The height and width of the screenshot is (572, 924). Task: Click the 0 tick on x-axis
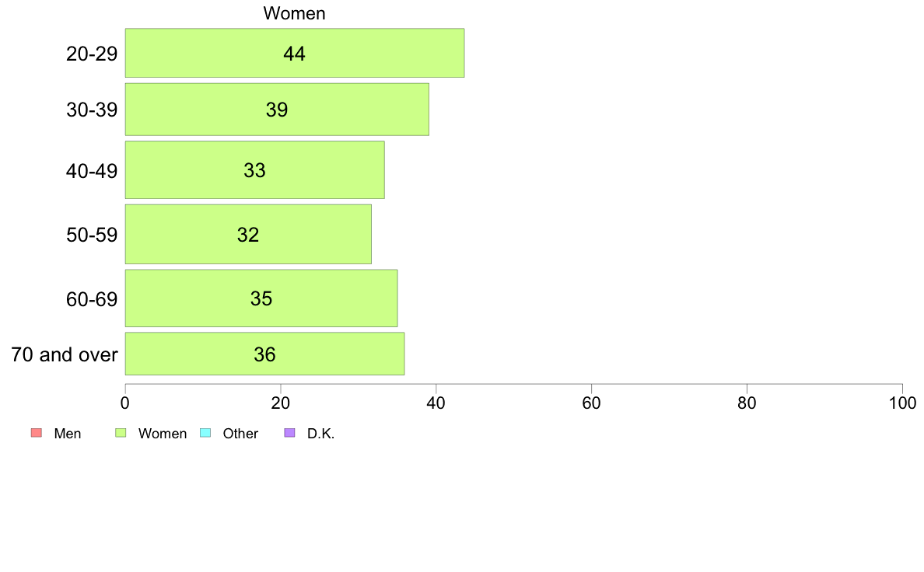pos(125,403)
